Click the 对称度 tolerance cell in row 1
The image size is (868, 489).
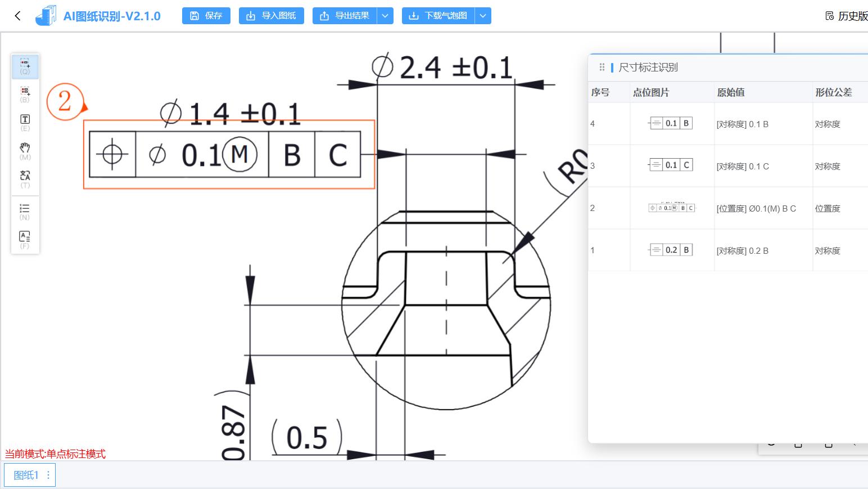click(x=828, y=251)
